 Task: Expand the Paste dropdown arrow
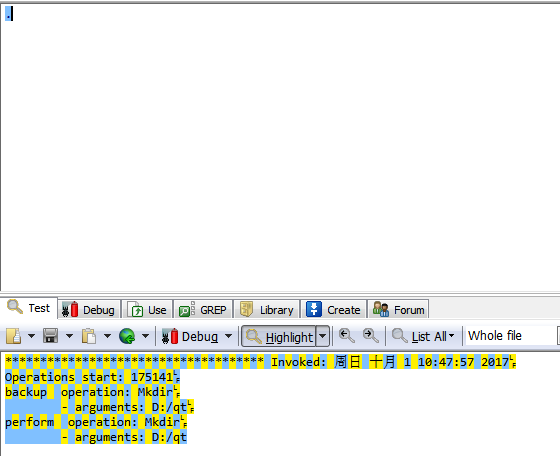pyautogui.click(x=107, y=336)
